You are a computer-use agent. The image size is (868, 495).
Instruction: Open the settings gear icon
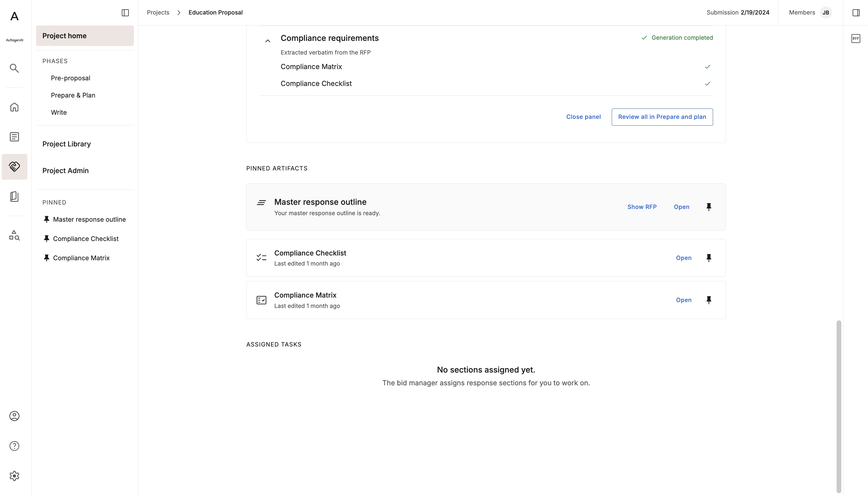[14, 476]
